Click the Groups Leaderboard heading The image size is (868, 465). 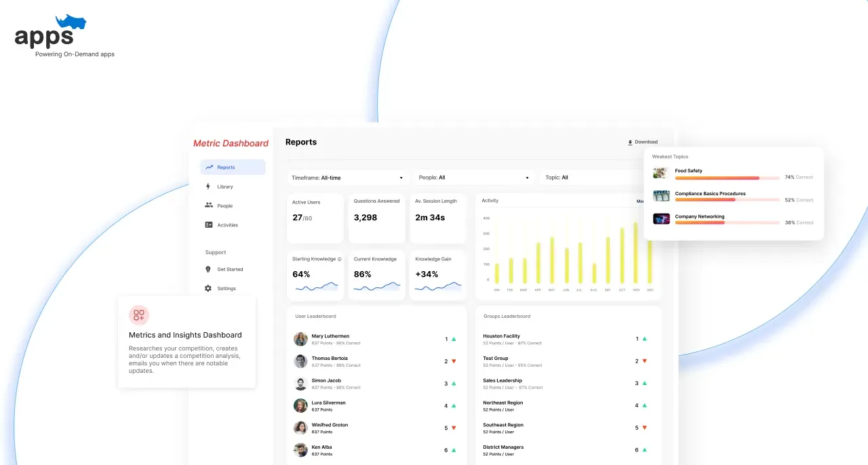click(x=507, y=317)
